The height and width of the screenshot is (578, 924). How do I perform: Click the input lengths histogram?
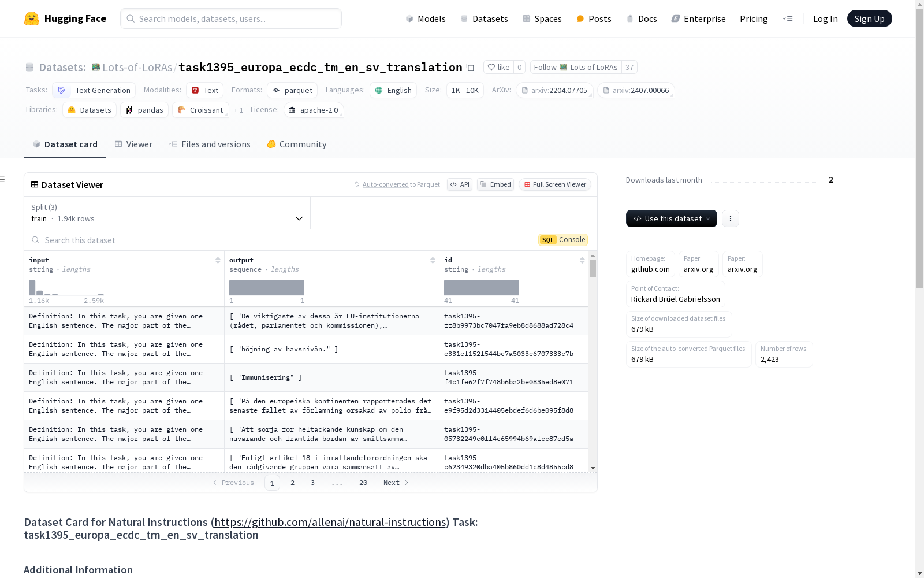click(66, 287)
